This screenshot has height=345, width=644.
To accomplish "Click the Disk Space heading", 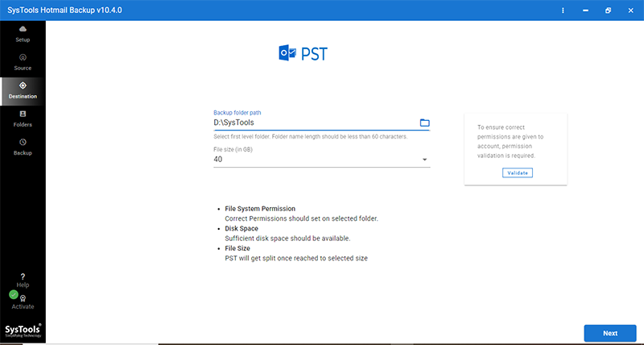I will point(242,228).
